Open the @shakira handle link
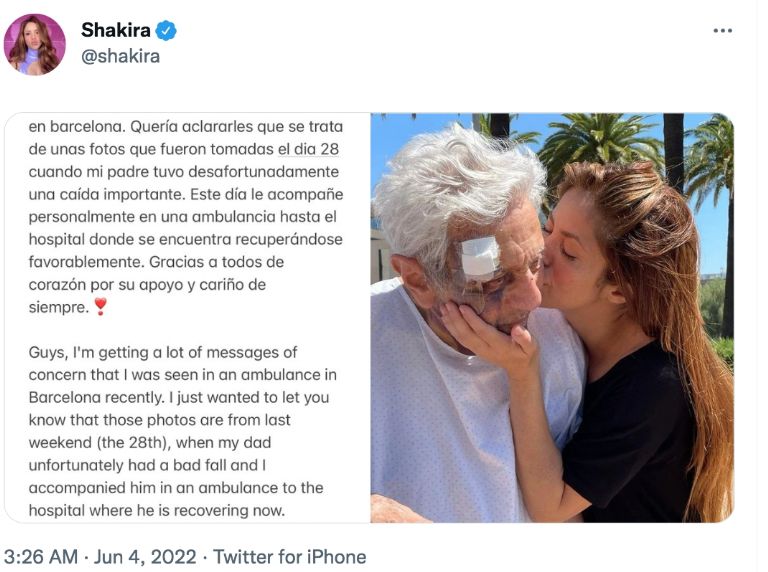This screenshot has height=572, width=768. pyautogui.click(x=120, y=56)
